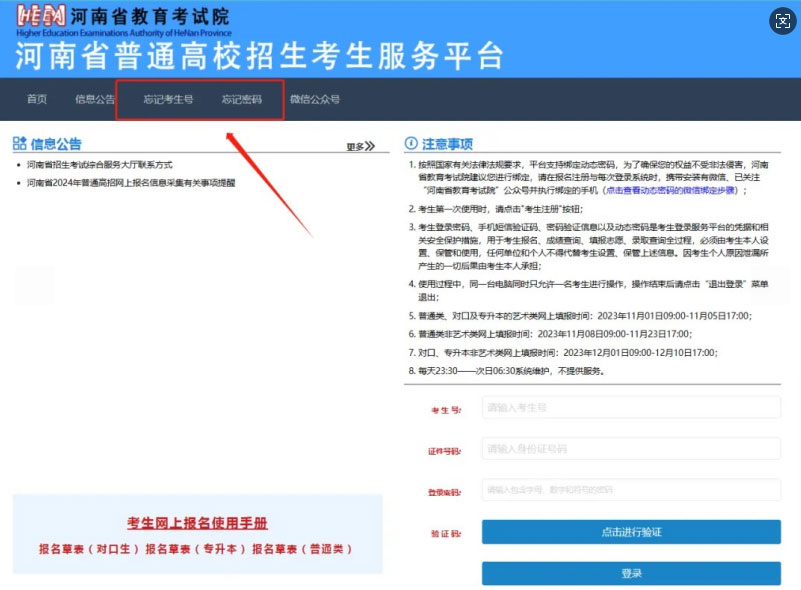The image size is (801, 590).
Task: Click the 注意事项 info circle icon
Action: 411,144
